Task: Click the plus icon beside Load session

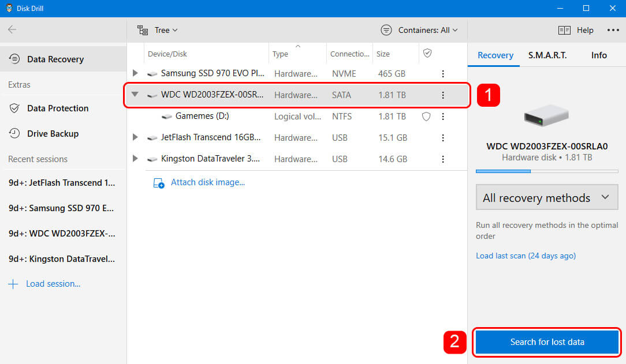Action: (13, 284)
